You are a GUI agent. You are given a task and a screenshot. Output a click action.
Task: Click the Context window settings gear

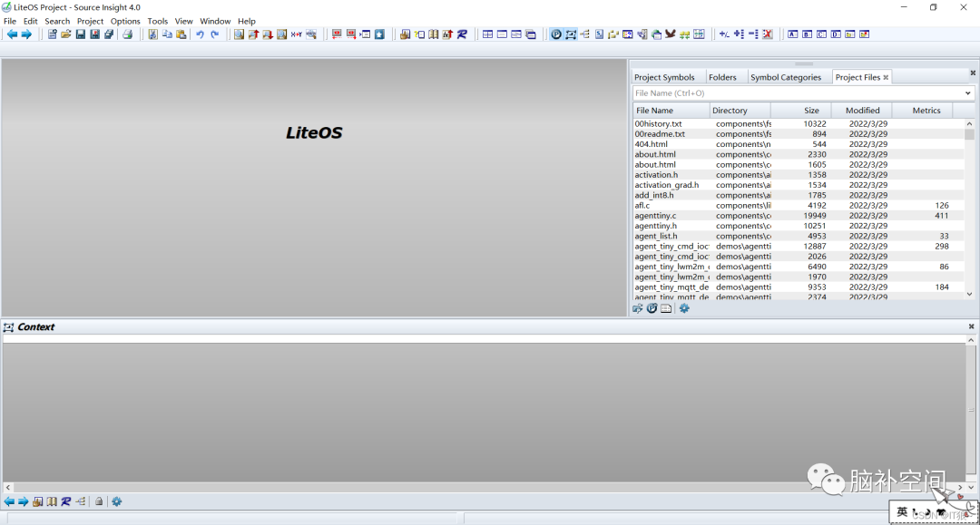coord(117,501)
